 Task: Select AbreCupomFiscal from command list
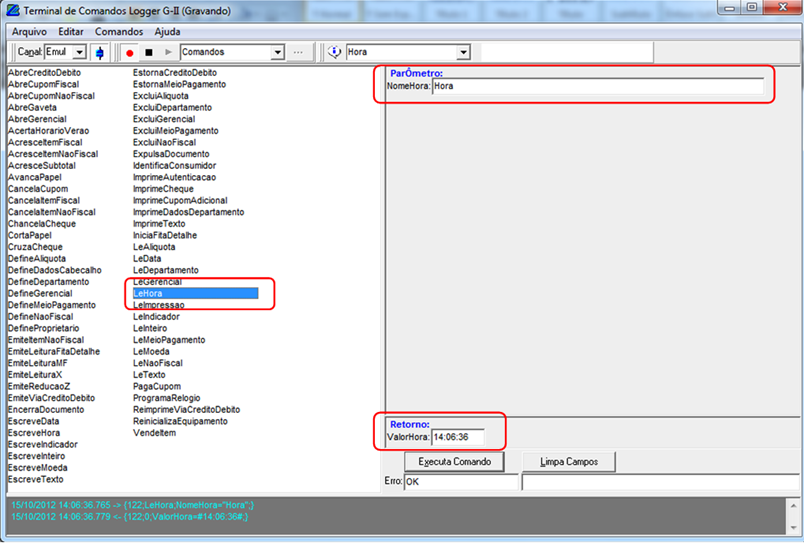(46, 85)
